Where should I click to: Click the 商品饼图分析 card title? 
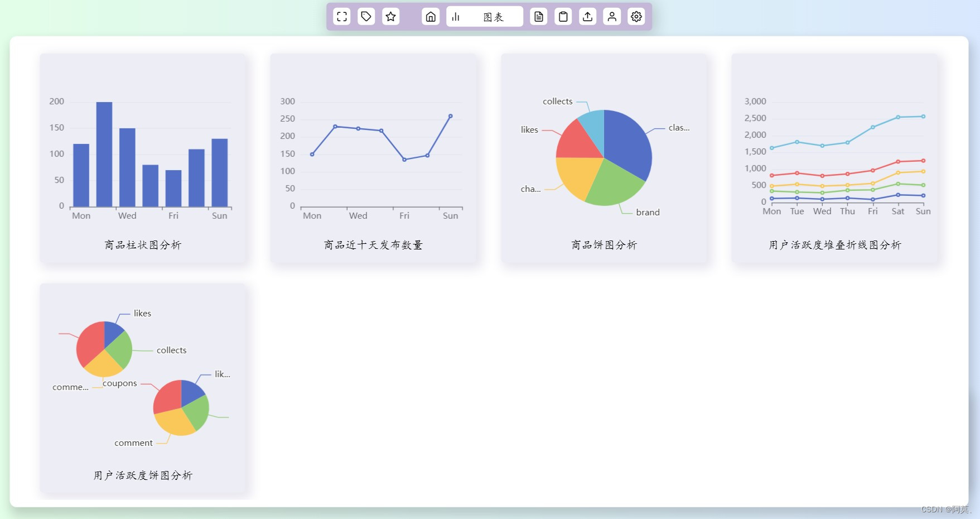(604, 245)
